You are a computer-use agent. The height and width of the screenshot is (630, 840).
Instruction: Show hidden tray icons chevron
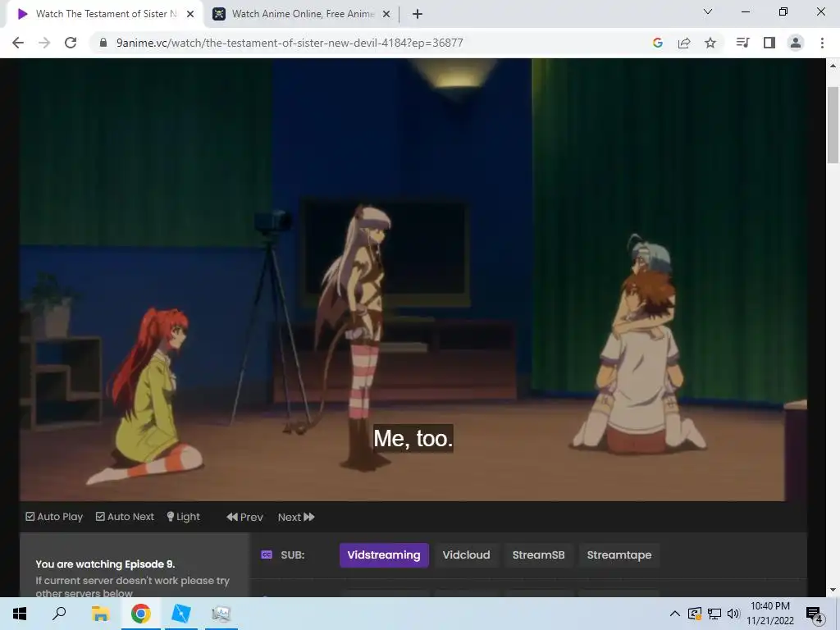pos(675,614)
